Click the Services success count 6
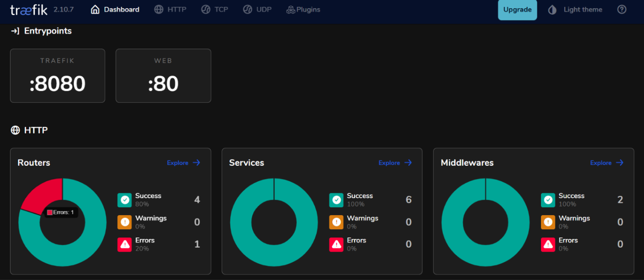 tap(409, 200)
